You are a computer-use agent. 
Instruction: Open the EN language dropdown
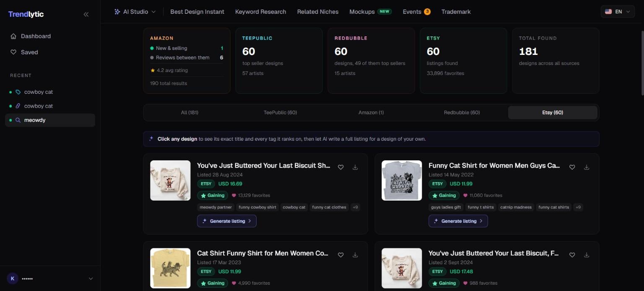click(x=618, y=12)
